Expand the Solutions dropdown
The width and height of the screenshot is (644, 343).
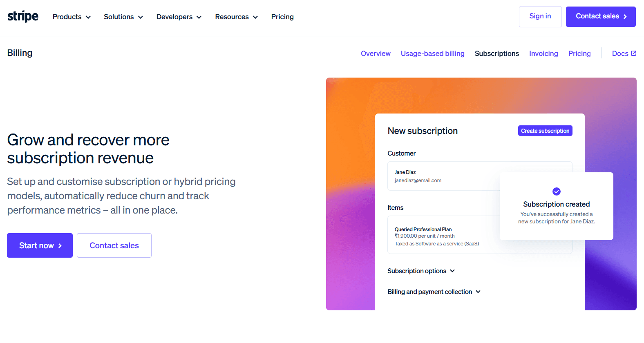pyautogui.click(x=123, y=17)
